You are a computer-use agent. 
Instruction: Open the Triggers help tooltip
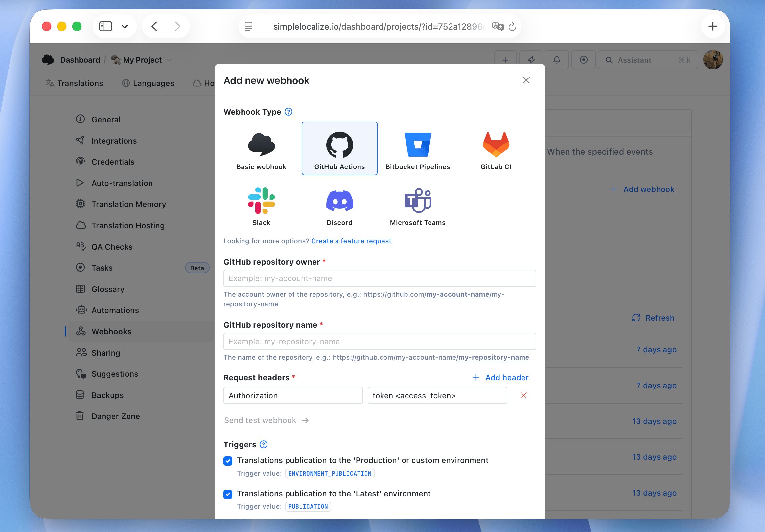coord(263,444)
